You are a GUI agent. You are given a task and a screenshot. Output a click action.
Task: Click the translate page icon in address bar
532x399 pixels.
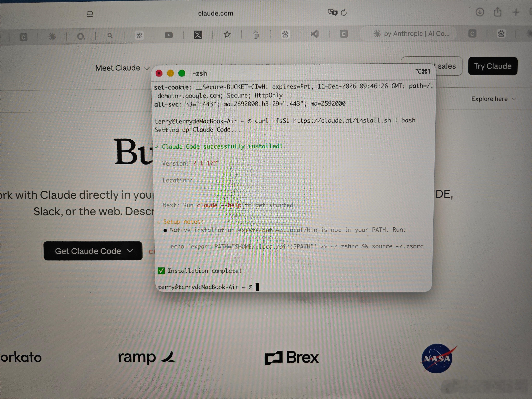(x=333, y=12)
